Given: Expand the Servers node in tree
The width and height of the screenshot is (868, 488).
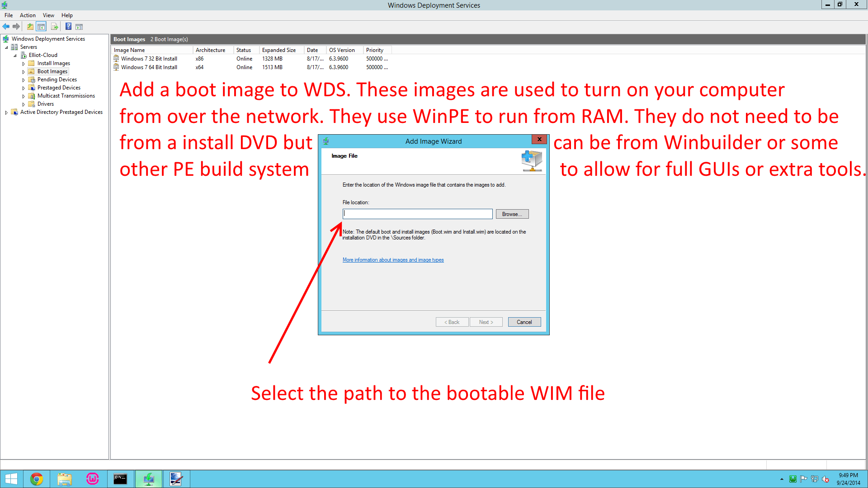Looking at the screenshot, I should point(5,47).
